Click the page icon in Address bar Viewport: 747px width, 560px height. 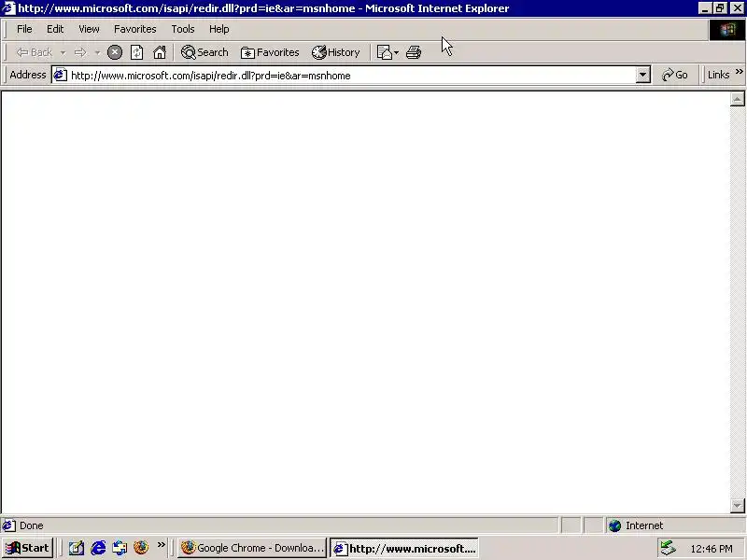click(x=60, y=75)
